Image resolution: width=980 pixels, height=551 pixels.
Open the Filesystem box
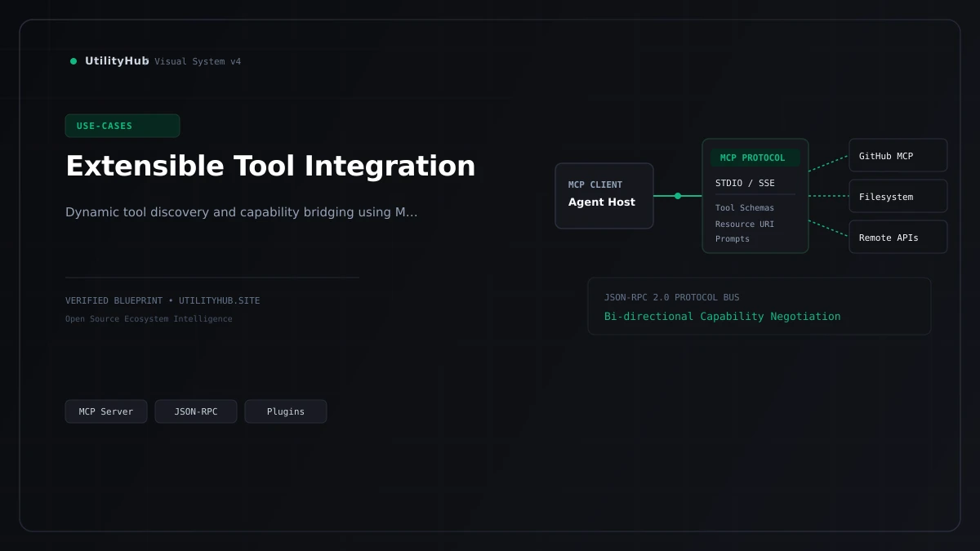pyautogui.click(x=898, y=196)
